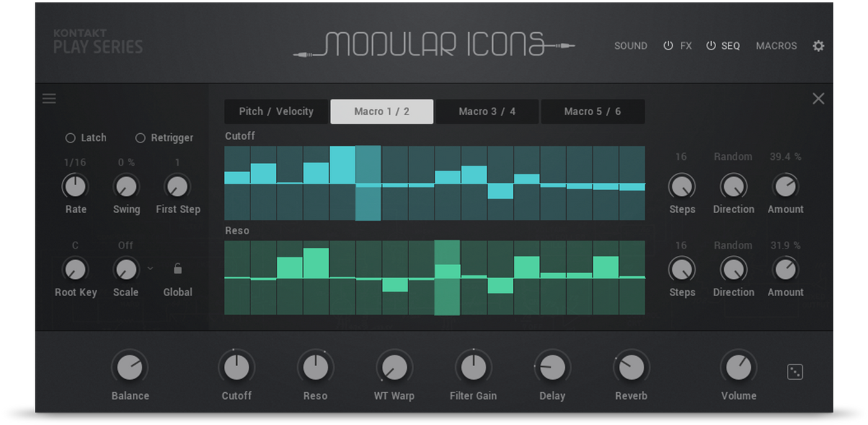
Task: Toggle the SEQ power icon
Action: pyautogui.click(x=711, y=46)
